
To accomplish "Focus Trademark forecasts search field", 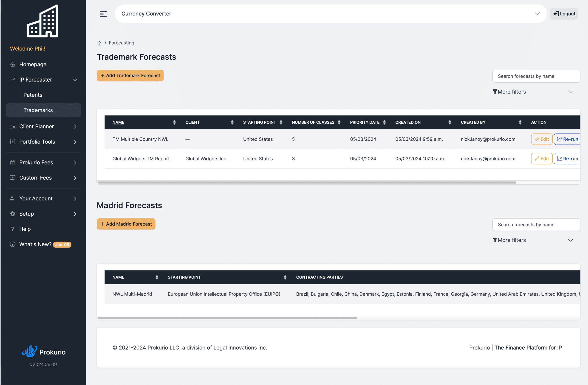I will 536,76.
